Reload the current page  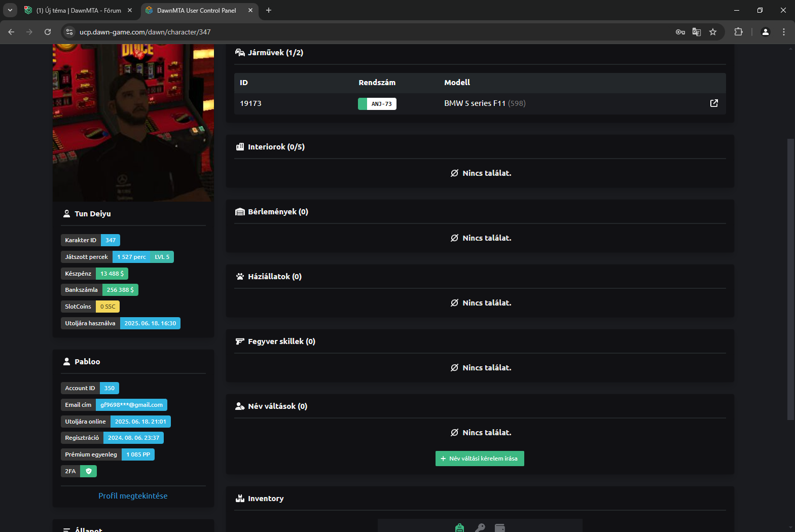coord(48,32)
